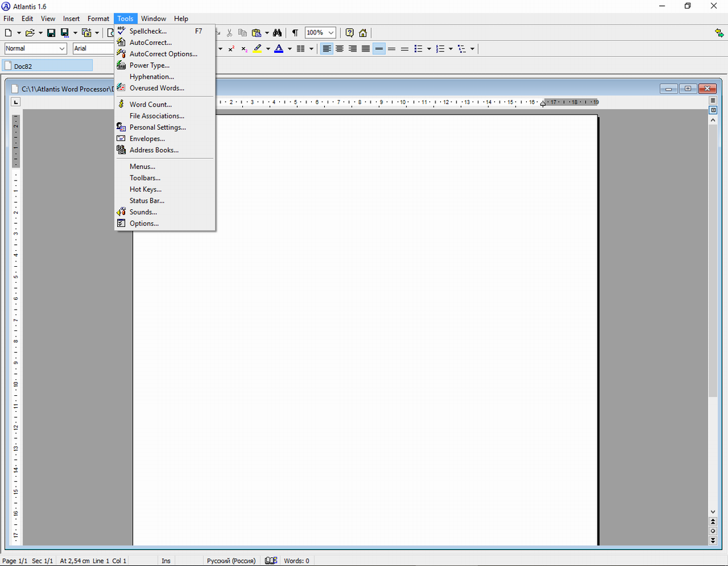Toggle Center paragraph alignment
The height and width of the screenshot is (566, 728).
pyautogui.click(x=340, y=49)
